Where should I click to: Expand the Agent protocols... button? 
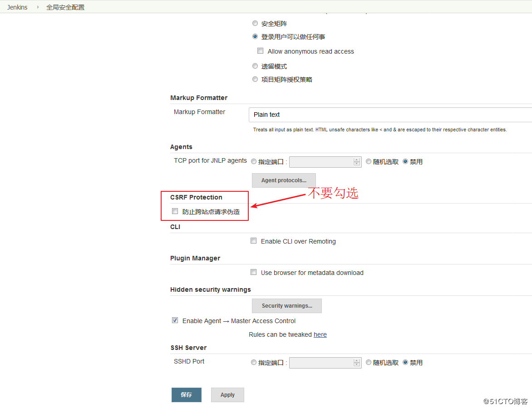(x=284, y=180)
